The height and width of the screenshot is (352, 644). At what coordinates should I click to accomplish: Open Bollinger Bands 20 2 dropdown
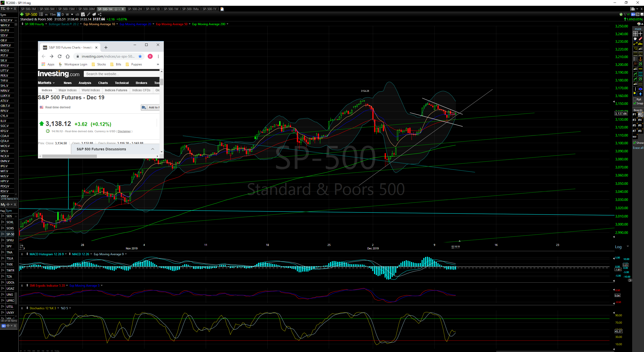[x=81, y=24]
